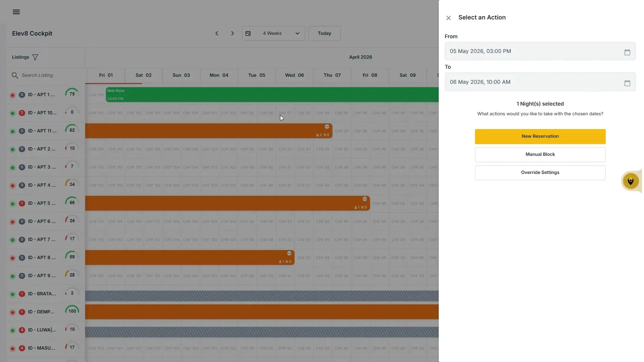Click the red status dot of APT 1
The image size is (644, 362).
(x=12, y=95)
